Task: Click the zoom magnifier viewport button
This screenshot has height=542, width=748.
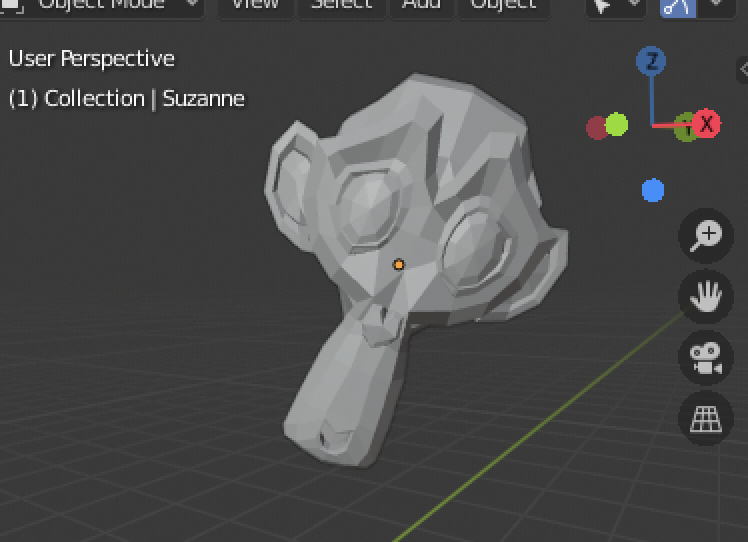Action: 706,236
